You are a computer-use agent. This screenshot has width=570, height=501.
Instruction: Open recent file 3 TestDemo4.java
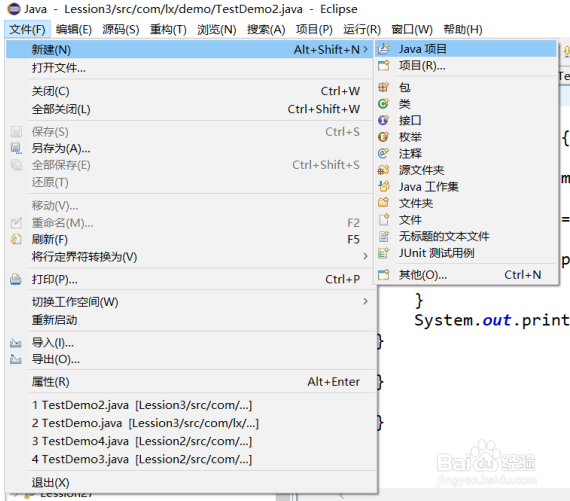190,441
